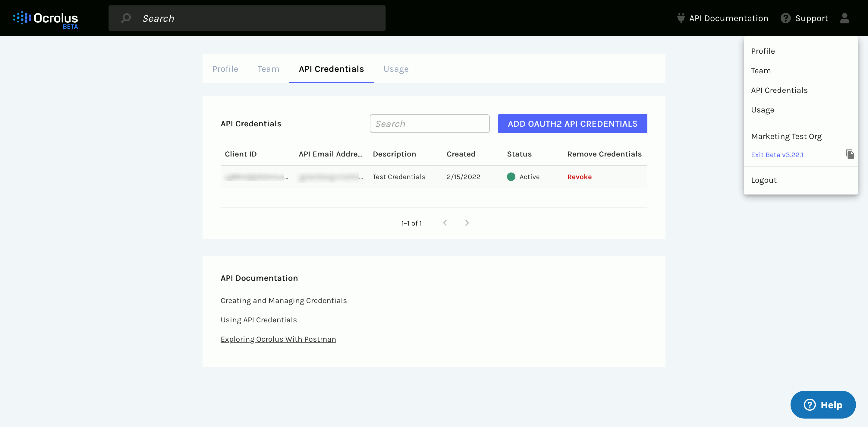
Task: Copy version using the clipboard icon
Action: pos(850,154)
